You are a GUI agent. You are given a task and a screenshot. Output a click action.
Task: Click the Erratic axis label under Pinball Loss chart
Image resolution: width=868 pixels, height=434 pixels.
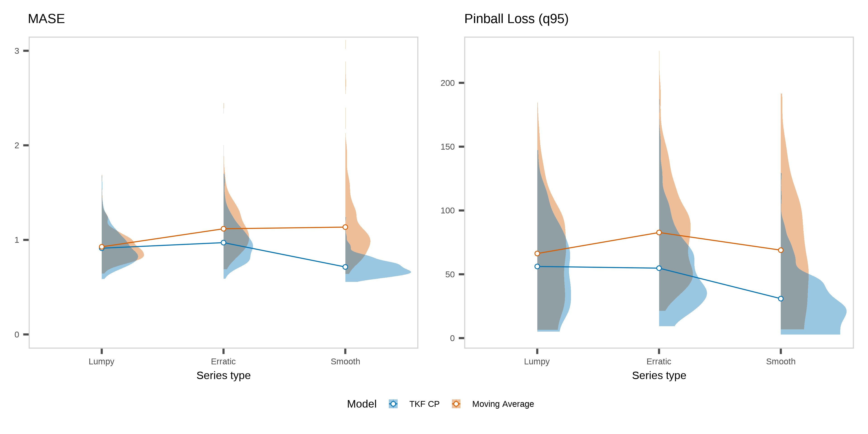pyautogui.click(x=659, y=362)
